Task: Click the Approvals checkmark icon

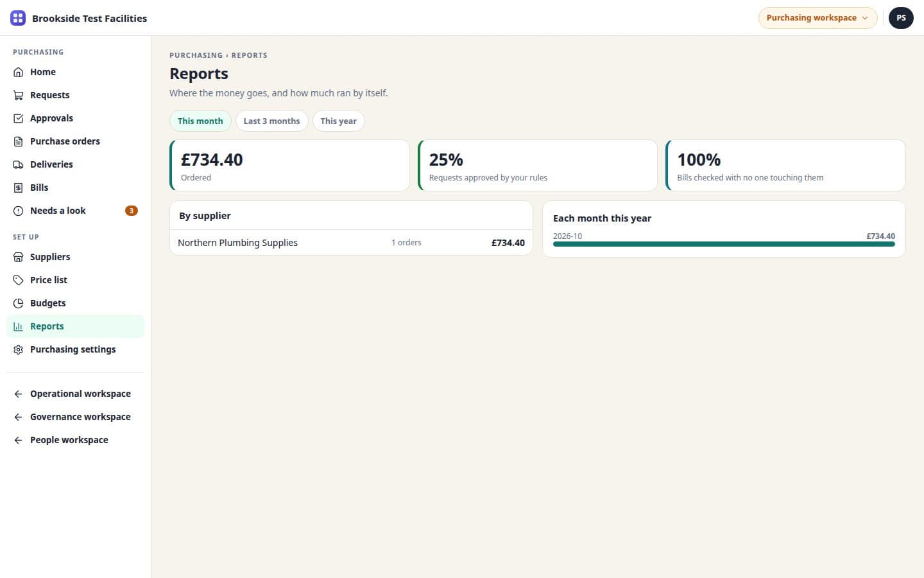Action: click(x=18, y=118)
